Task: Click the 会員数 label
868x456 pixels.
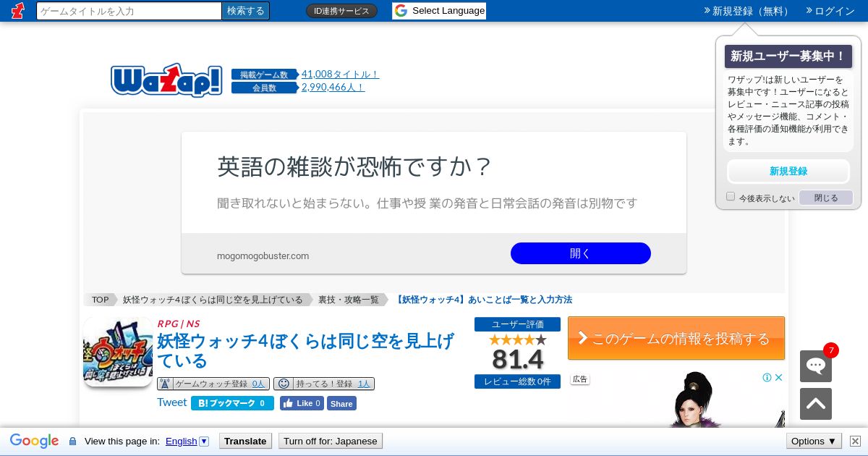Action: 264,88
